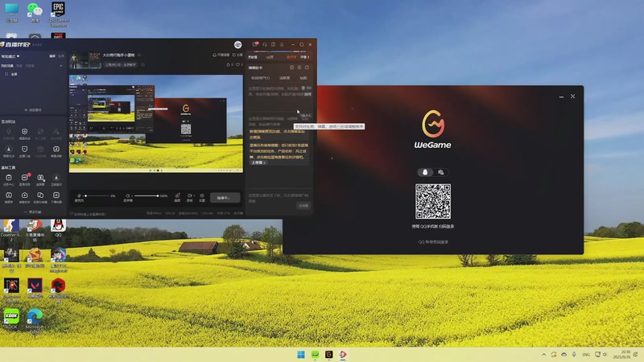This screenshot has height=362, width=644.
Task: Select the first scene tab in sidebar
Action: pos(7,66)
